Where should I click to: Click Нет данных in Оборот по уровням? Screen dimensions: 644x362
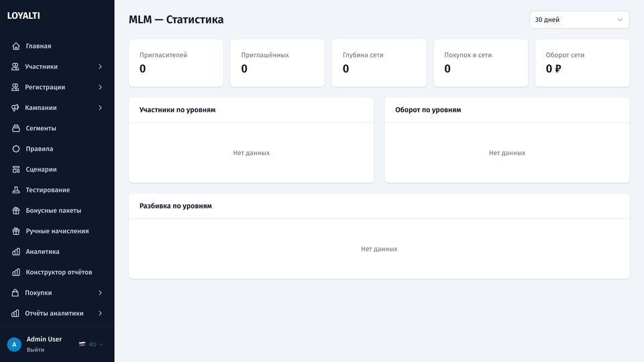[507, 153]
